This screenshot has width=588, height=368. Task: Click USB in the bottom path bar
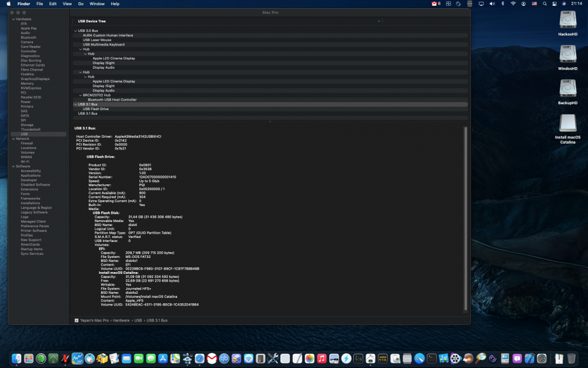click(138, 321)
